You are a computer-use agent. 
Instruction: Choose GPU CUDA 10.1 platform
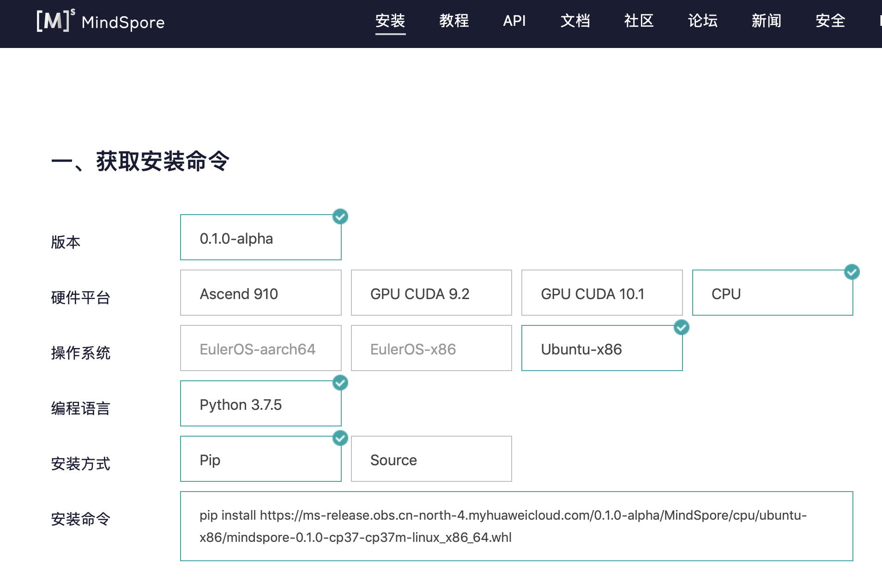pos(602,293)
